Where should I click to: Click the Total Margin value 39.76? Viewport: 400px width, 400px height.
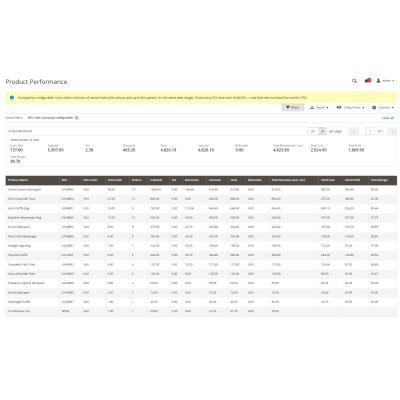tap(15, 161)
